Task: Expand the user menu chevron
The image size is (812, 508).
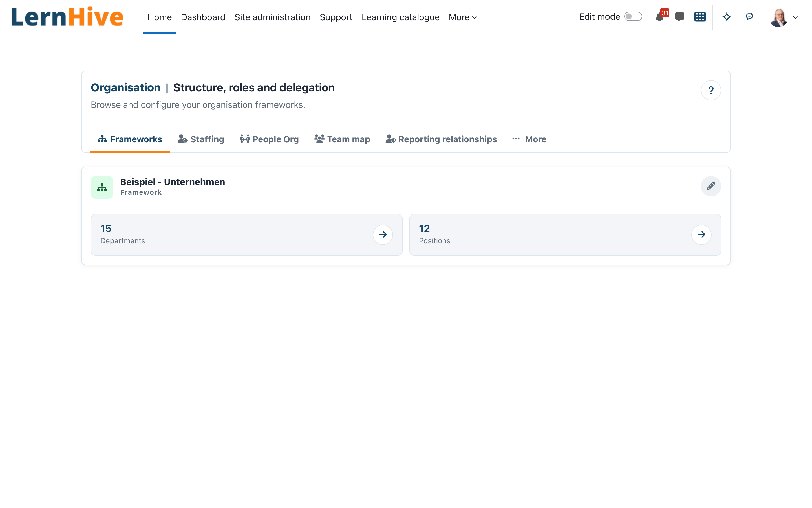Action: [x=795, y=18]
